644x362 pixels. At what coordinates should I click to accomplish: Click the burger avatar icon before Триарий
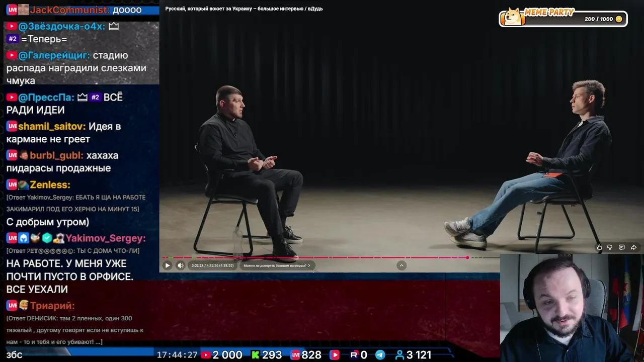pos(24,306)
